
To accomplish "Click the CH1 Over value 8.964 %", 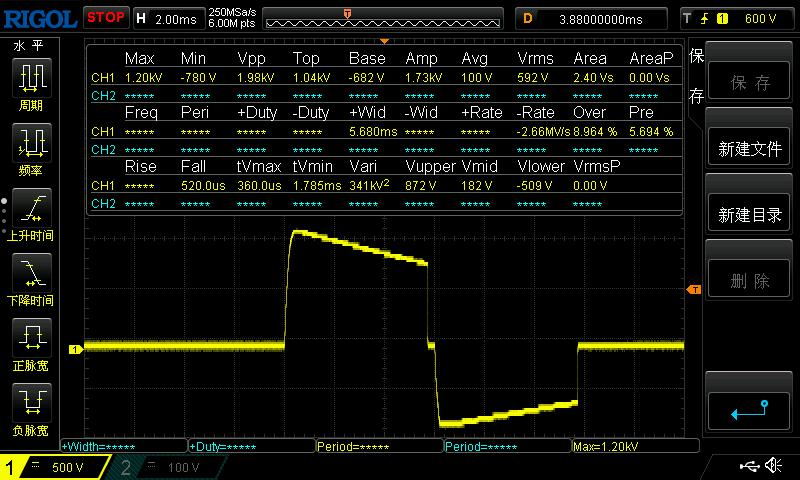I will tap(595, 132).
